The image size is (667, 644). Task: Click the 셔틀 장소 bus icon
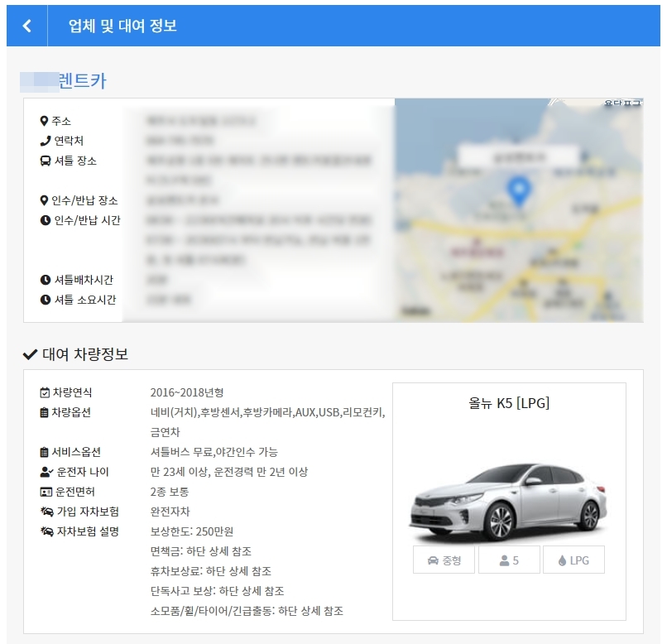pos(45,161)
